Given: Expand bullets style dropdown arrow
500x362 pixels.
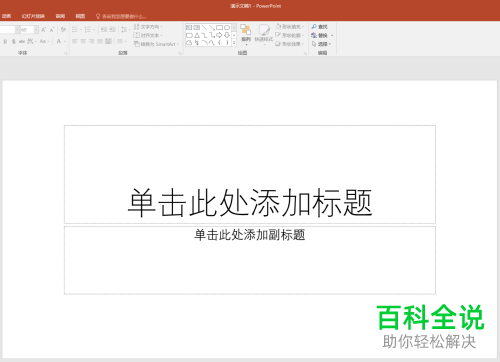Looking at the screenshot, I should 81,30.
